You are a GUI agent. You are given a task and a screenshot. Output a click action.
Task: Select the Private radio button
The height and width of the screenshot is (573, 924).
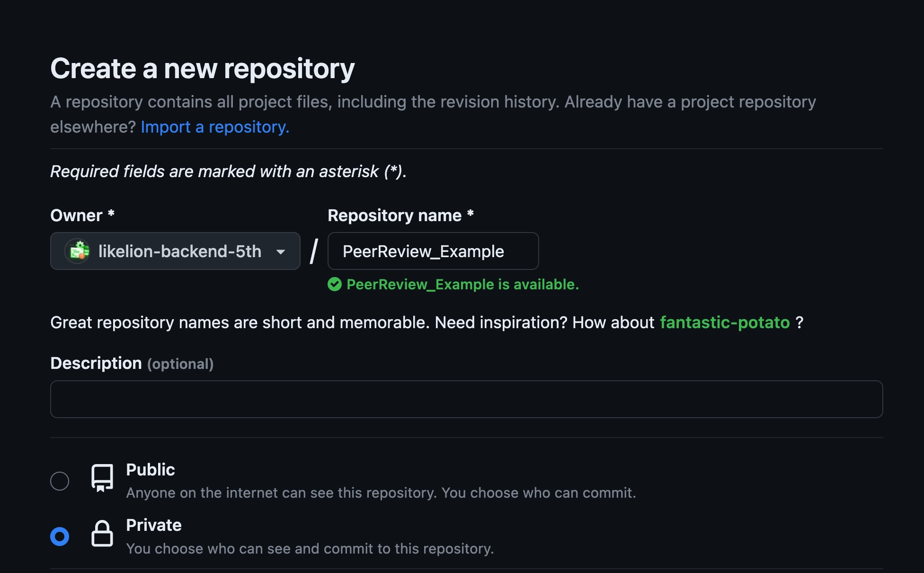[60, 537]
